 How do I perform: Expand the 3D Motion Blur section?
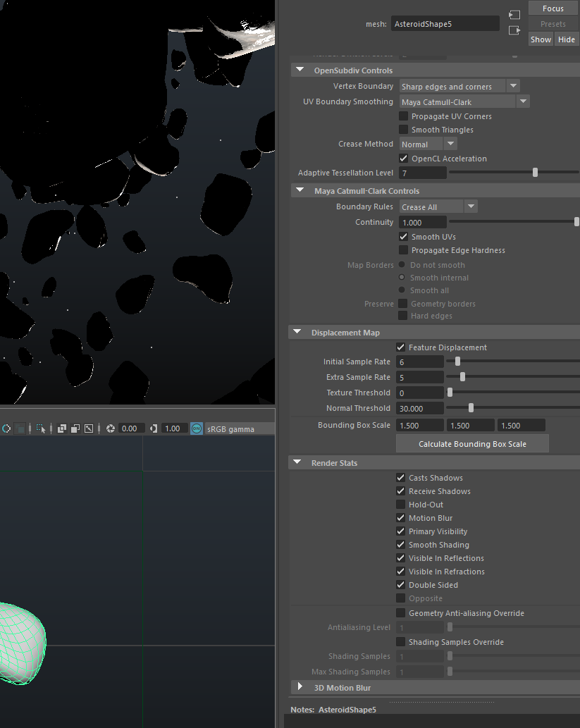click(300, 686)
